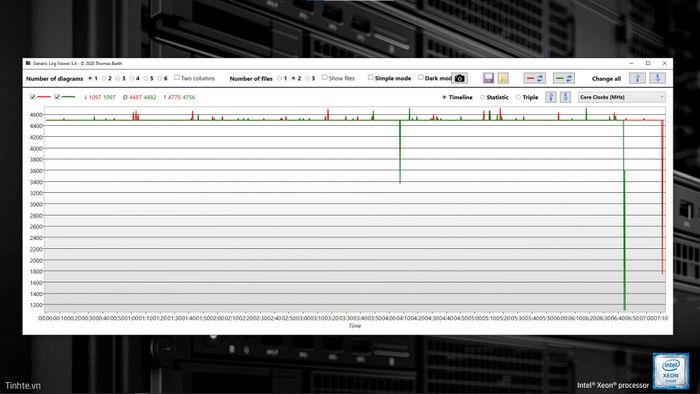Close the Generic Log Viewer window
Screen dimensions: 700x394
(664, 63)
